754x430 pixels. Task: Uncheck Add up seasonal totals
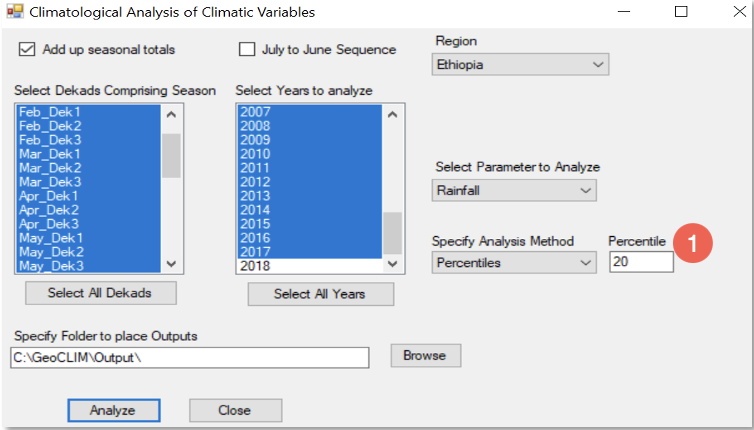pyautogui.click(x=27, y=49)
